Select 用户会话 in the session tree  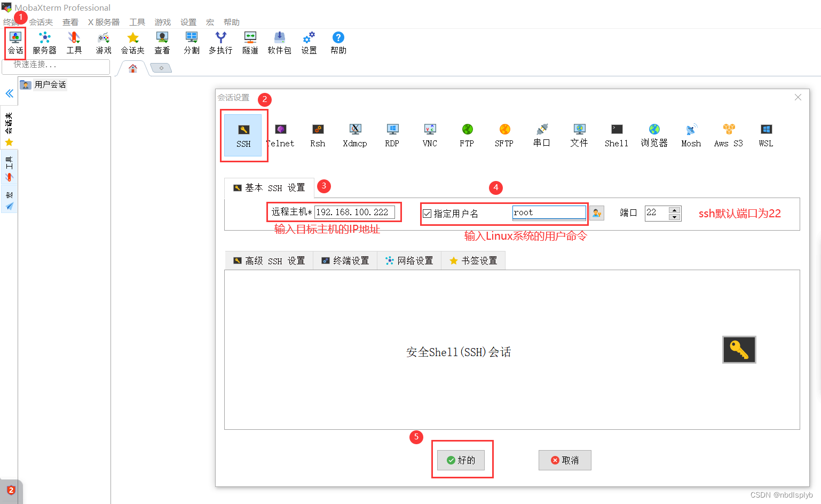50,85
